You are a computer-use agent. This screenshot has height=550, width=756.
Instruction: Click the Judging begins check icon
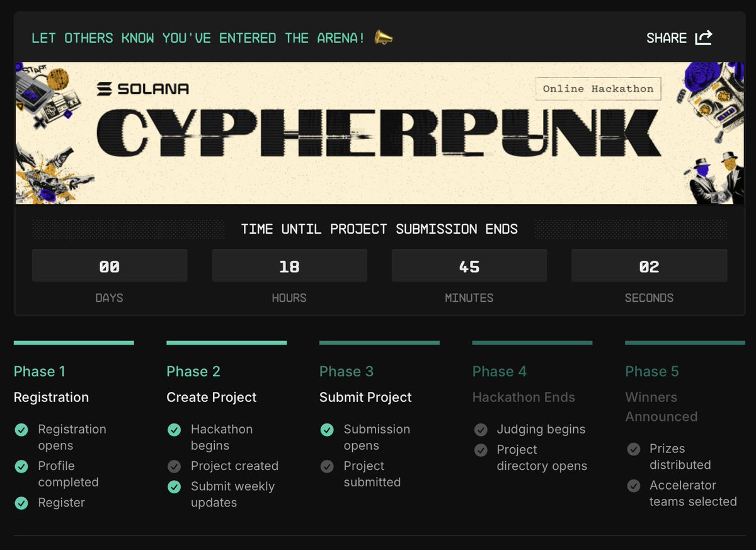tap(481, 430)
